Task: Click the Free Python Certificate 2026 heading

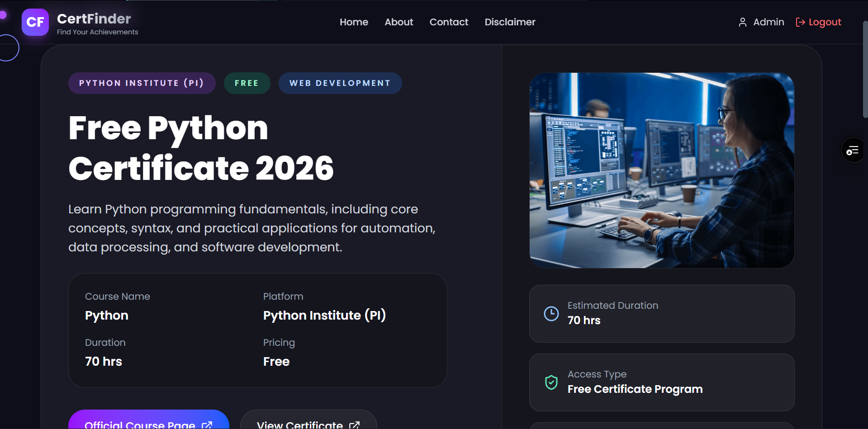Action: (x=201, y=148)
